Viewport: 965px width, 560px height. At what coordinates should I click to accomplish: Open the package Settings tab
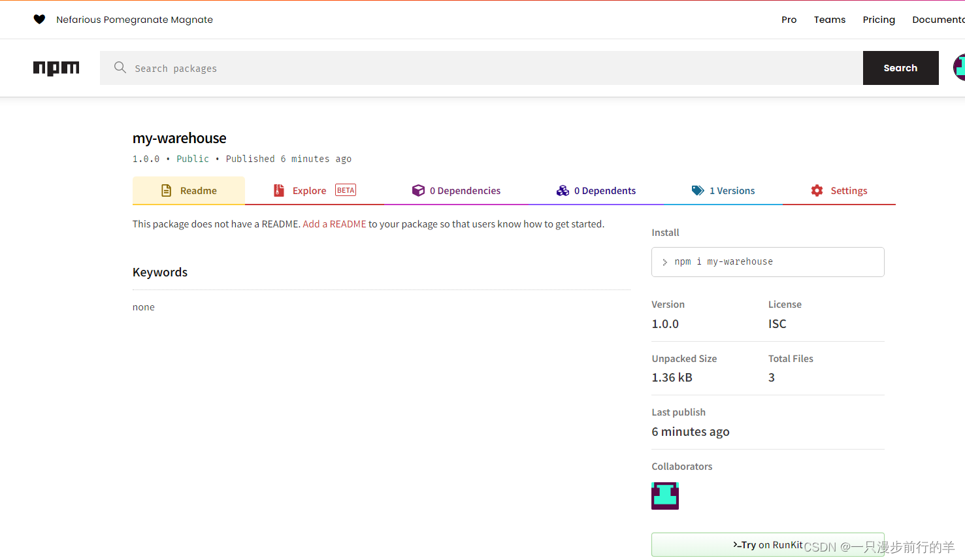(x=839, y=191)
